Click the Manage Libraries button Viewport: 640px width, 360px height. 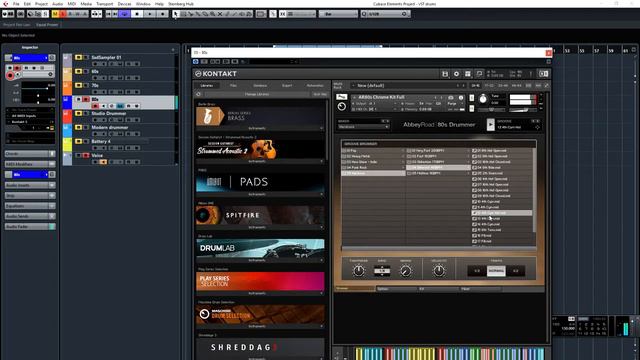(x=257, y=94)
